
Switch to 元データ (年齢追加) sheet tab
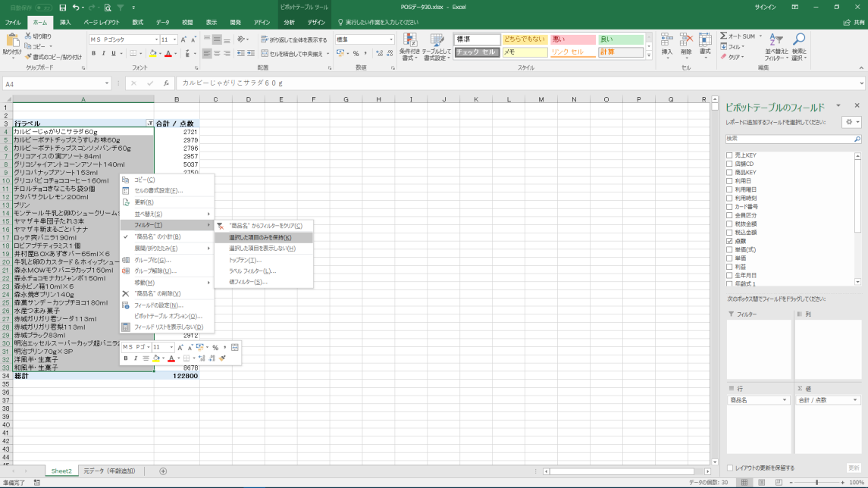click(x=110, y=471)
